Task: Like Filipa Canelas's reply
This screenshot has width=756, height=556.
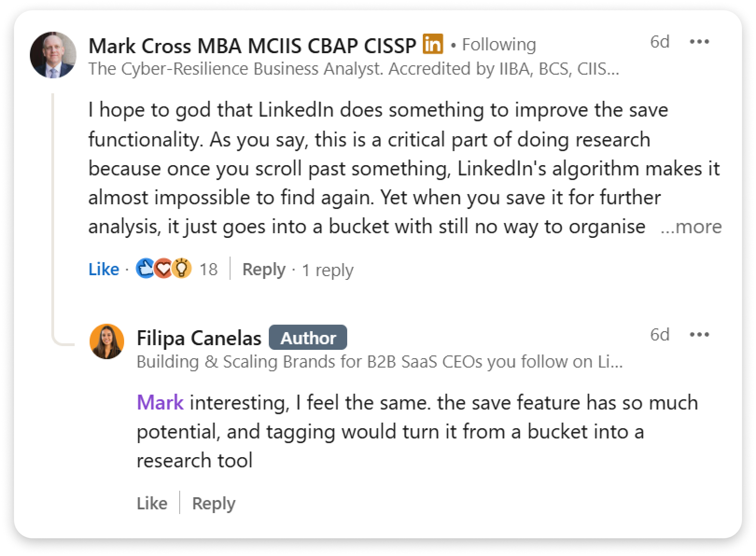Action: [152, 503]
